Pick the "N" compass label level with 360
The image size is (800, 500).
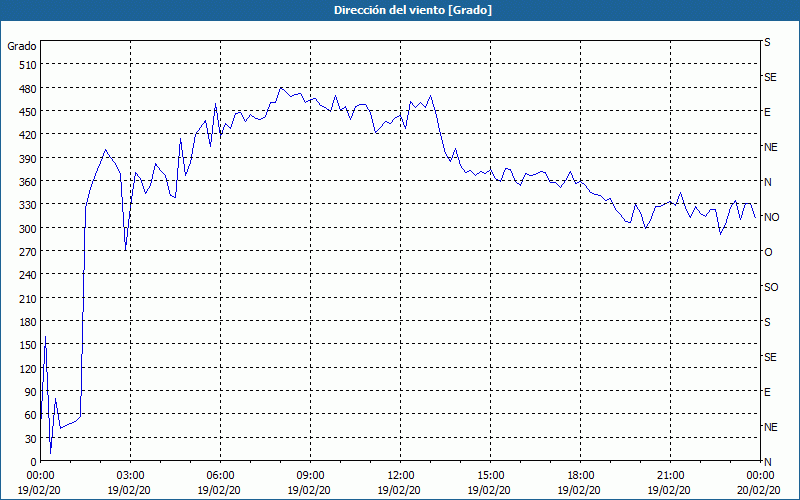pos(768,182)
